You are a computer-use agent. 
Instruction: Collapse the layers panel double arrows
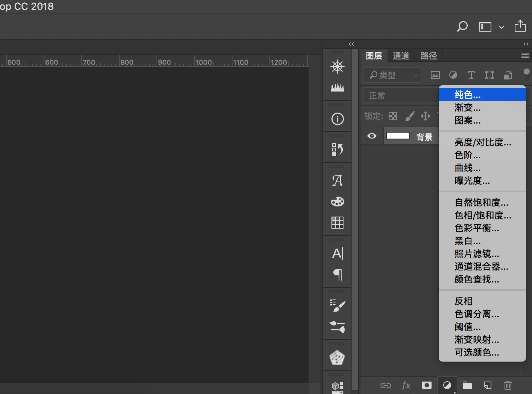pos(526,44)
